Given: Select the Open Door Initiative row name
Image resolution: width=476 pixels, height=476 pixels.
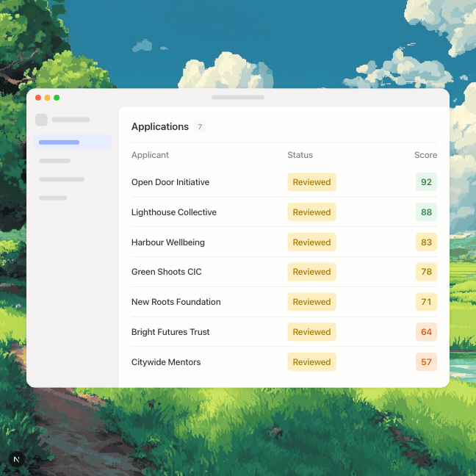Looking at the screenshot, I should [x=170, y=182].
